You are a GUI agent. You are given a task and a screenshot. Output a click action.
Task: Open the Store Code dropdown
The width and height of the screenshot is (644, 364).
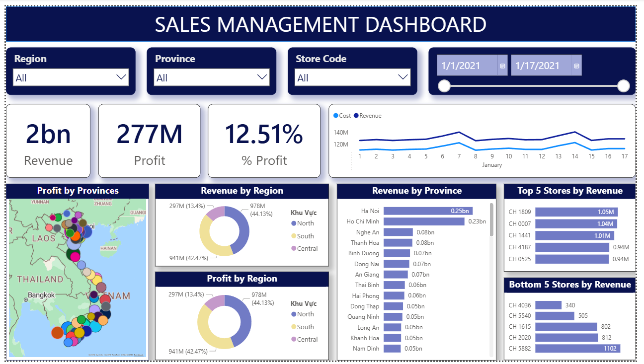(403, 77)
